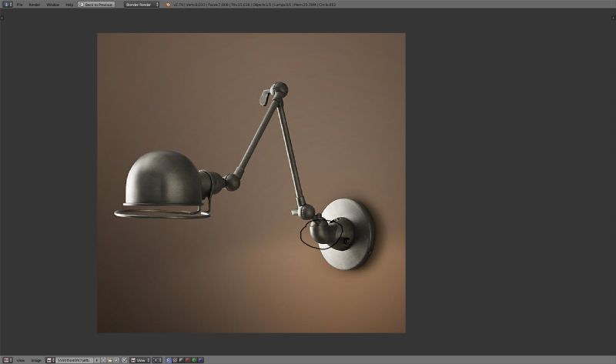Open the info editor type selector
This screenshot has height=364, width=616.
(x=8, y=5)
